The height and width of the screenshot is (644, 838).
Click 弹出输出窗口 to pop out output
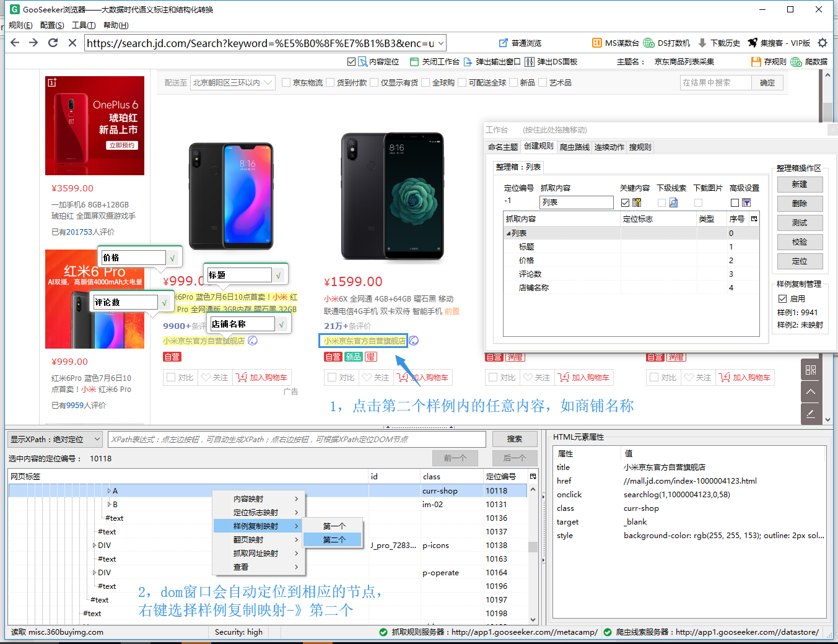point(492,61)
